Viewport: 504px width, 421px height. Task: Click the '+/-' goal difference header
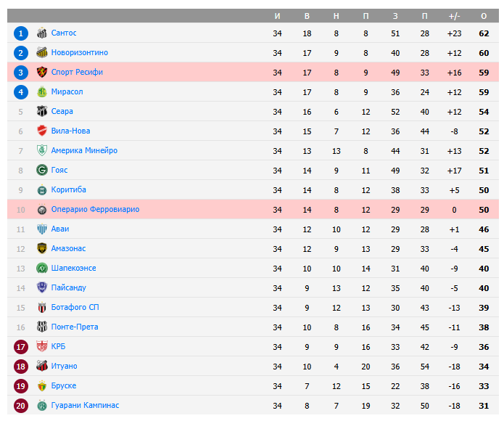tap(455, 16)
